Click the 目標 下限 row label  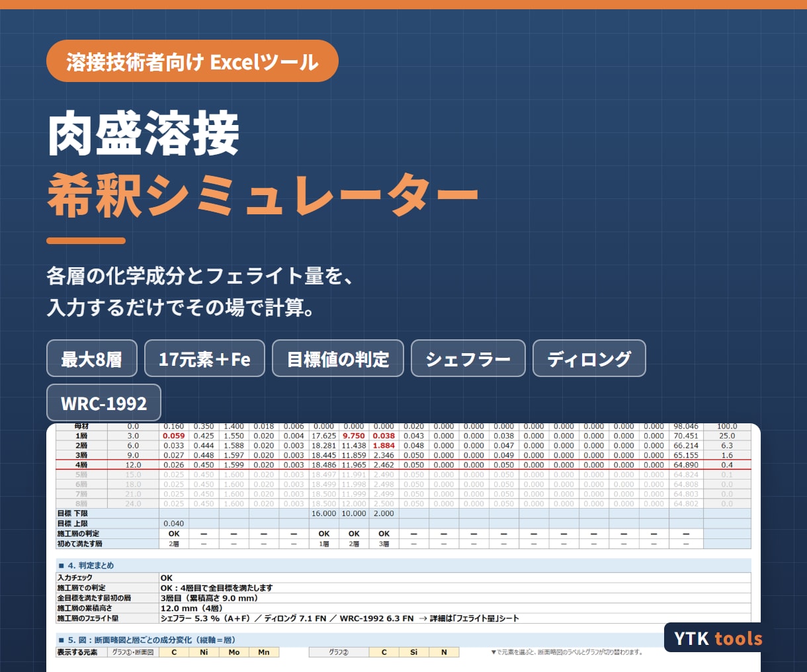[x=108, y=513]
